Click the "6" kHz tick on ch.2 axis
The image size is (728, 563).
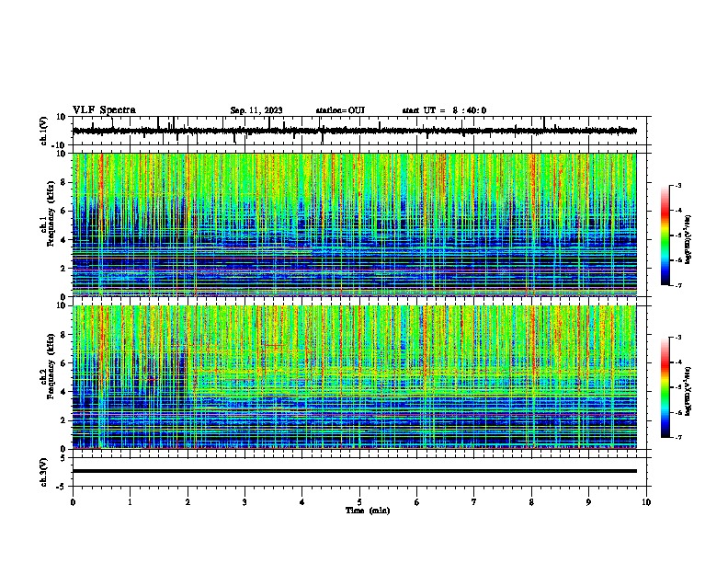(63, 363)
